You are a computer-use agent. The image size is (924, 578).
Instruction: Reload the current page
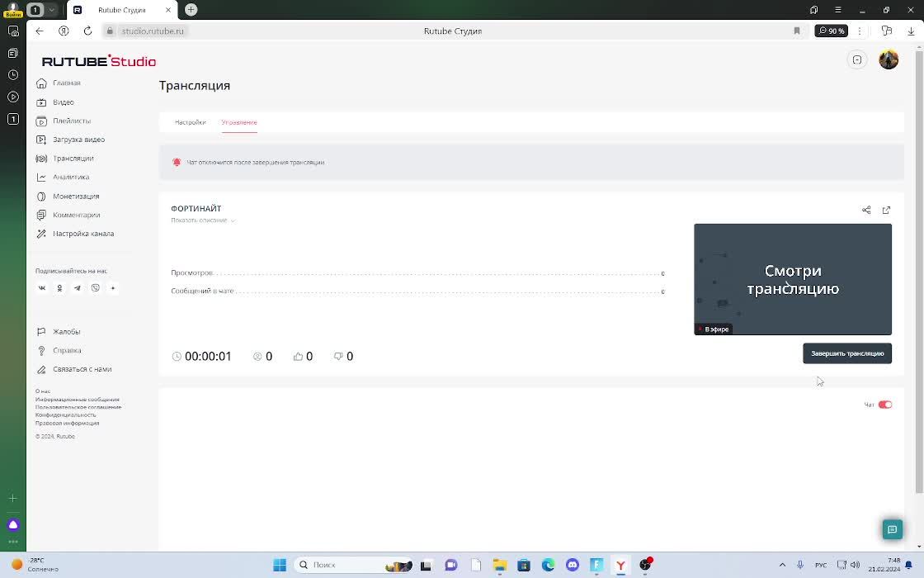pyautogui.click(x=87, y=31)
